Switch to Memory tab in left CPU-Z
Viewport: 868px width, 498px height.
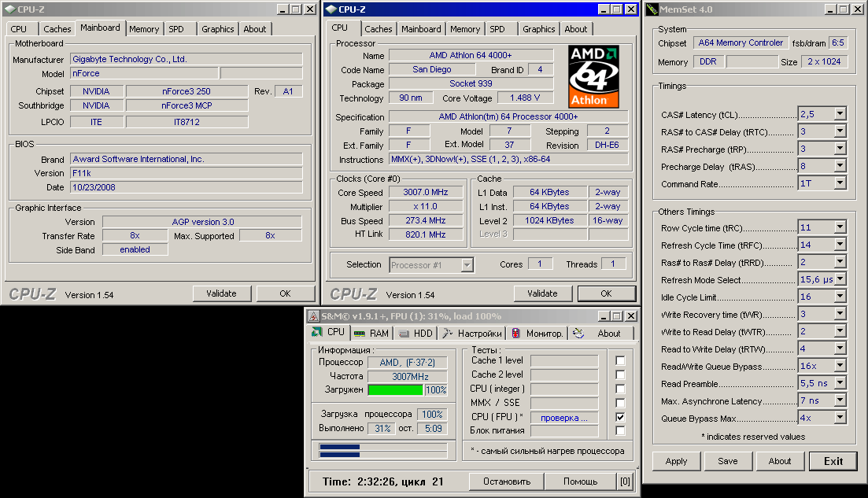144,29
